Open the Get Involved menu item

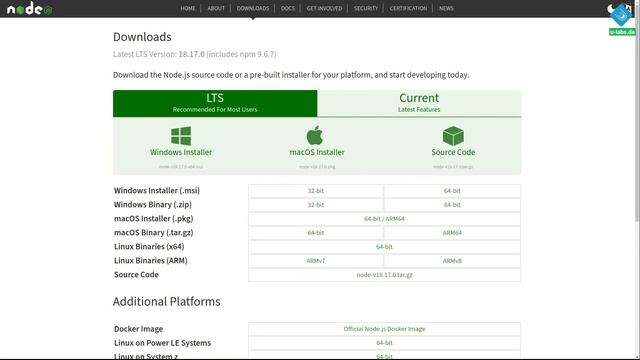click(324, 8)
